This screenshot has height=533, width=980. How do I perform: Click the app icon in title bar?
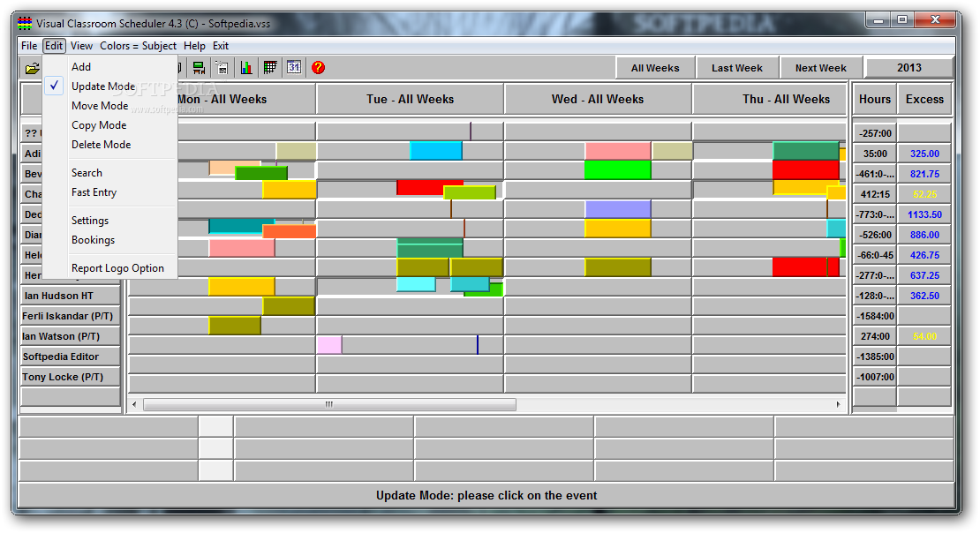pyautogui.click(x=25, y=24)
